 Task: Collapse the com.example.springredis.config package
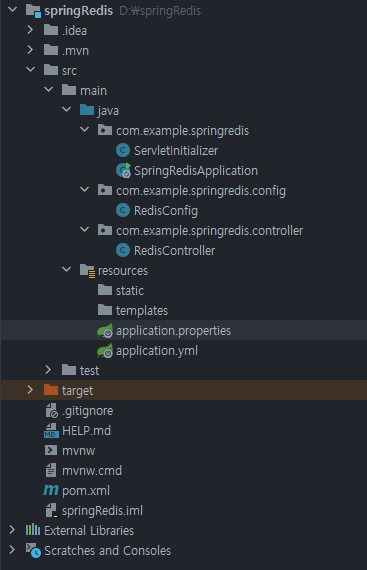(x=84, y=189)
